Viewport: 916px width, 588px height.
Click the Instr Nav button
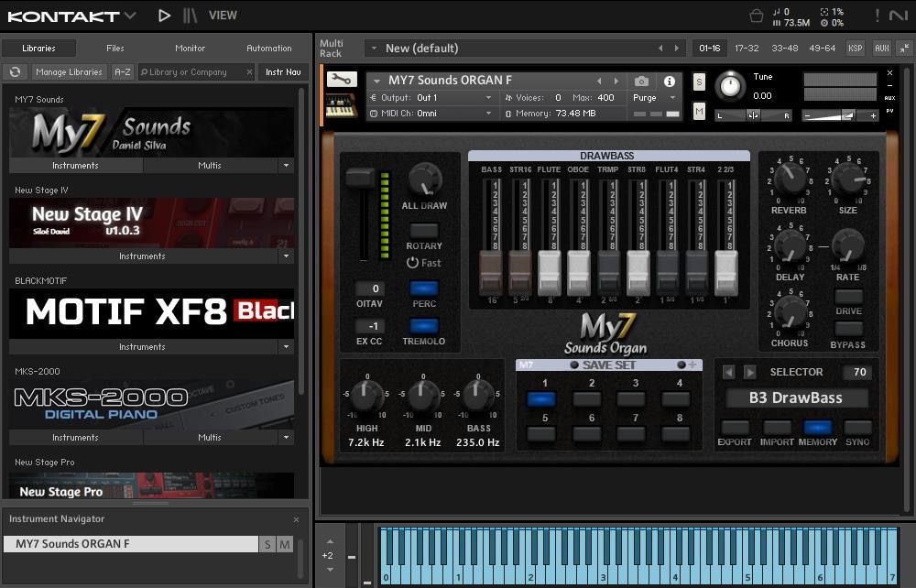pos(283,71)
